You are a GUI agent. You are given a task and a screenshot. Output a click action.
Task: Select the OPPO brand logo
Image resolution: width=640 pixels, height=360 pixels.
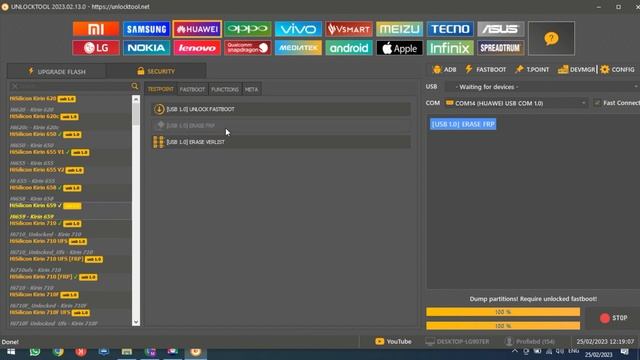tap(248, 29)
